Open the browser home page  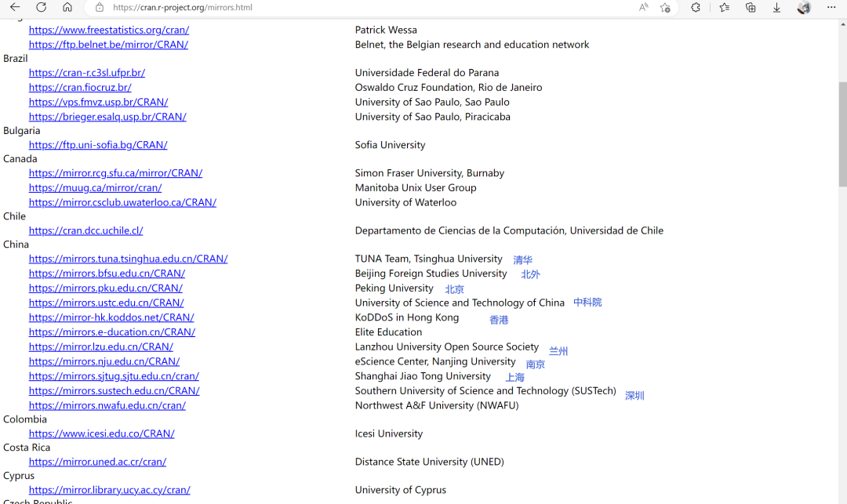click(x=67, y=8)
